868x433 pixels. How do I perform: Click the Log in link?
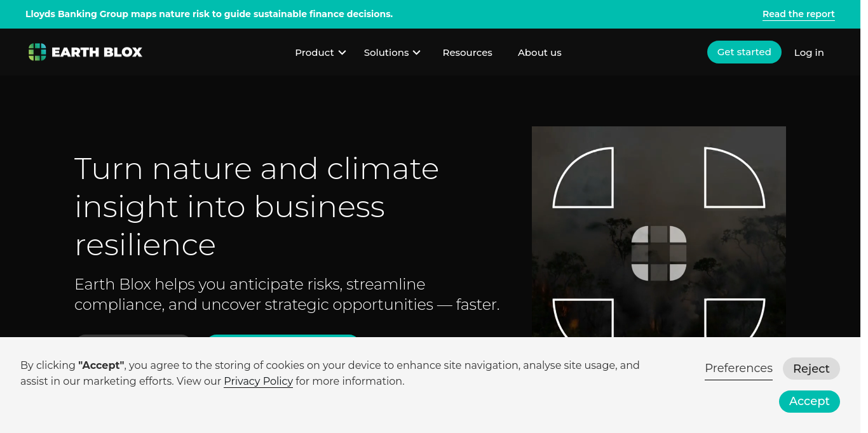[808, 53]
